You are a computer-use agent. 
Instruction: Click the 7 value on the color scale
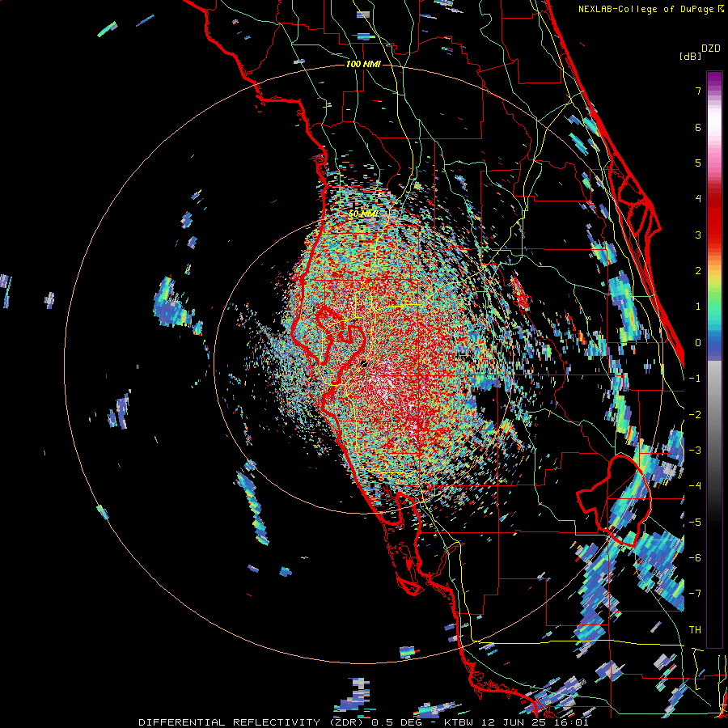click(x=698, y=91)
